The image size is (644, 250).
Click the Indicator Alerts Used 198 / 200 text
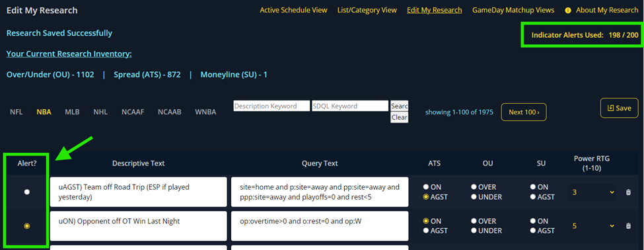pos(585,35)
